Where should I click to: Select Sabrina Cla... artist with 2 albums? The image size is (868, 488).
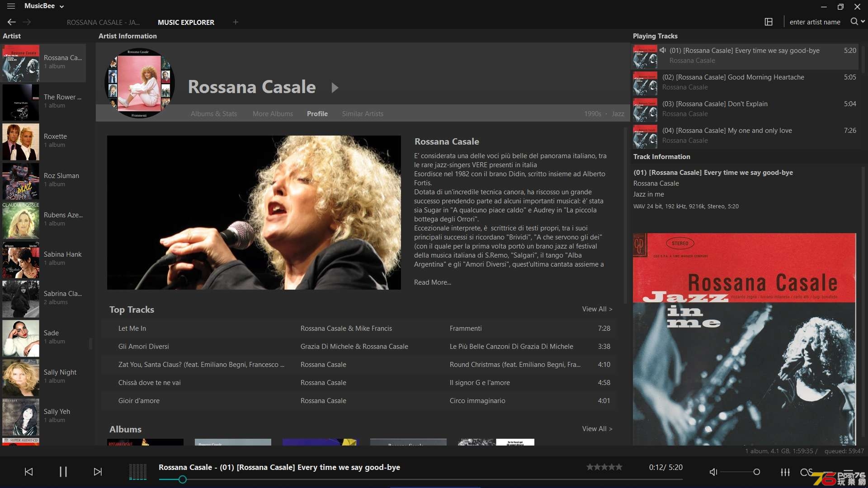[44, 299]
